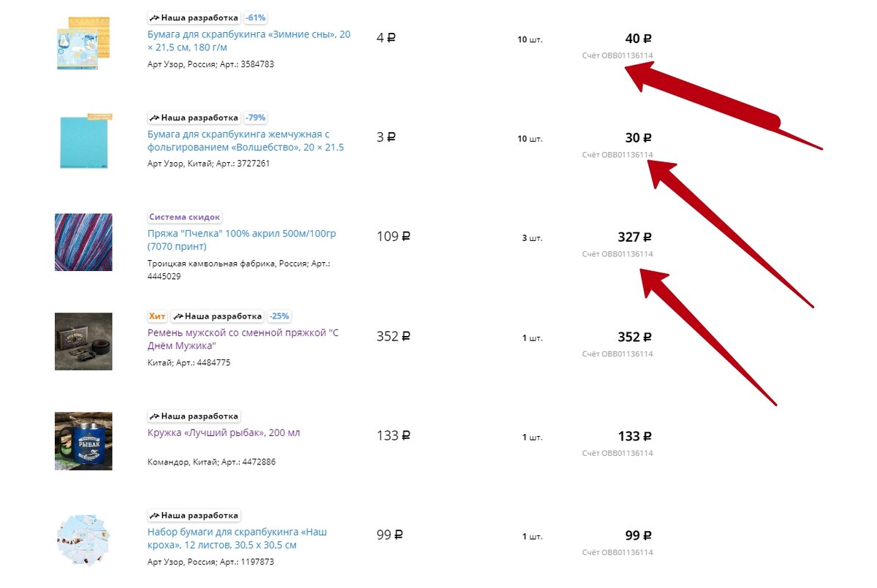Click the turquoise pearl paper thumbnail
The image size is (877, 588).
point(83,141)
